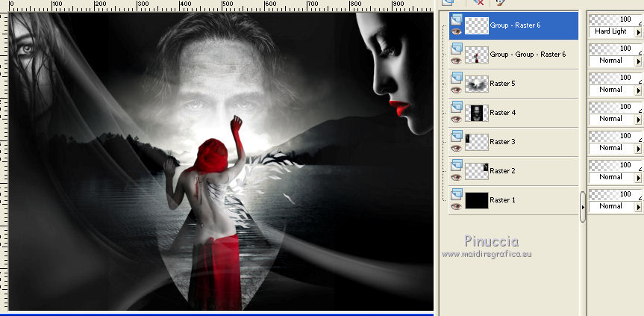
Task: Hide the Group - Group - Raster 6 layer
Action: pyautogui.click(x=456, y=61)
